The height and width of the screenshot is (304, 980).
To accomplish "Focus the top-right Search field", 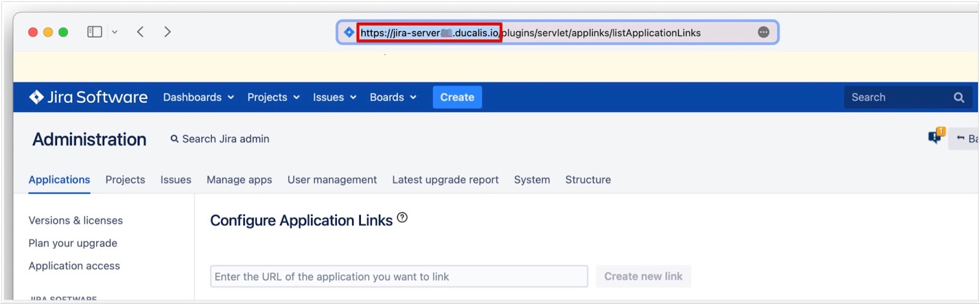I will click(908, 97).
